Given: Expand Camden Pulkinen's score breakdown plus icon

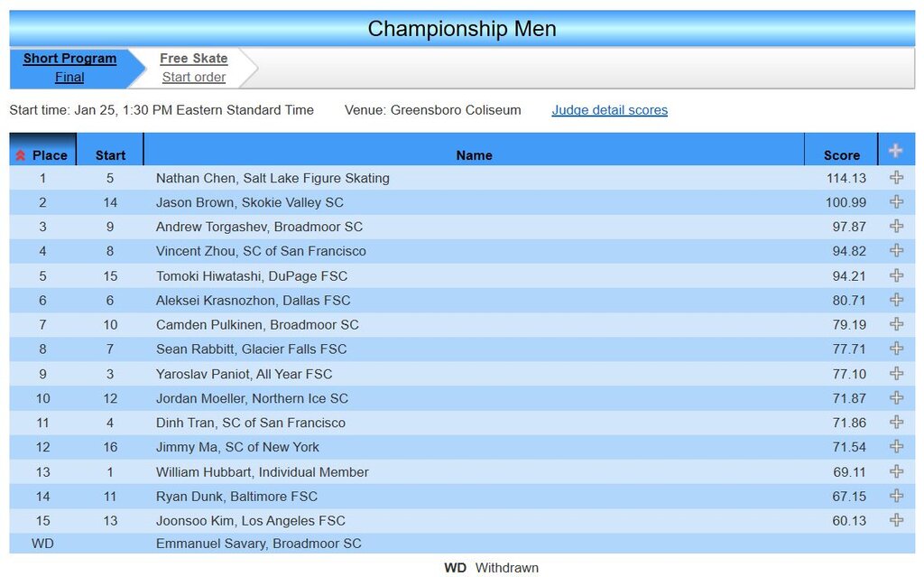Looking at the screenshot, I should (x=896, y=324).
